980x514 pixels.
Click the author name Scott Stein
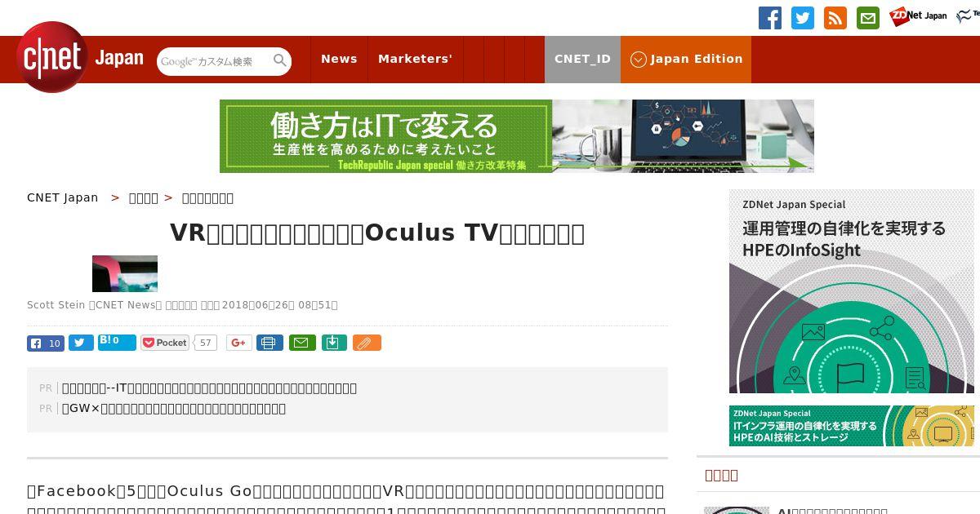(56, 305)
